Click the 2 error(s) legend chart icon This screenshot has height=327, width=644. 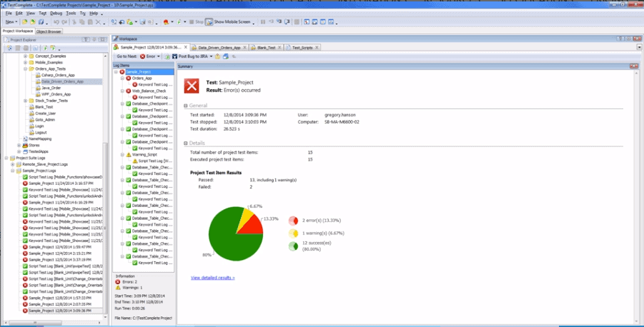(293, 221)
